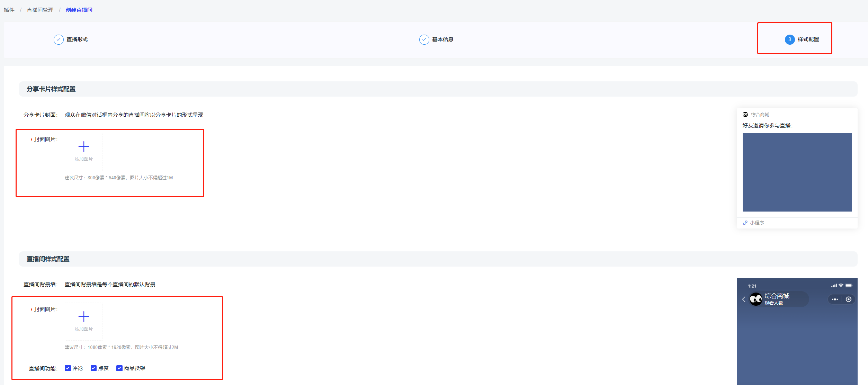
Task: Uncheck the 评论 checkbox
Action: click(x=68, y=368)
